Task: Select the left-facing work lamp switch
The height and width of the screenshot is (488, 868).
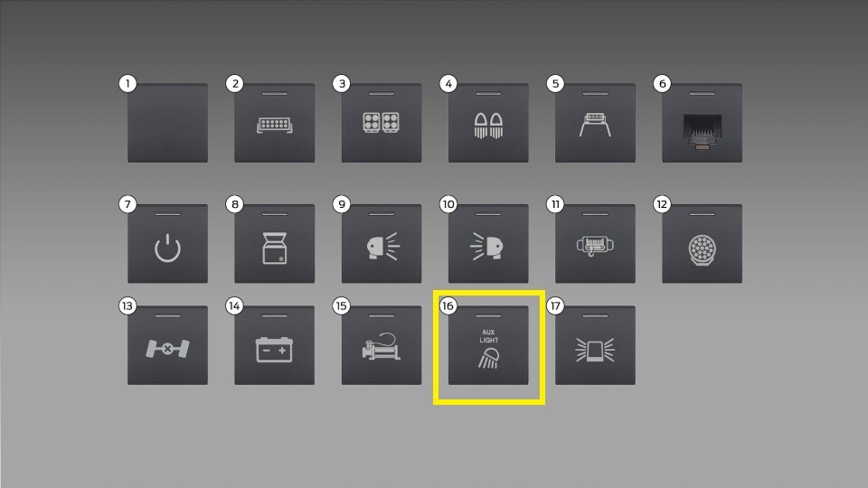Action: pos(382,243)
